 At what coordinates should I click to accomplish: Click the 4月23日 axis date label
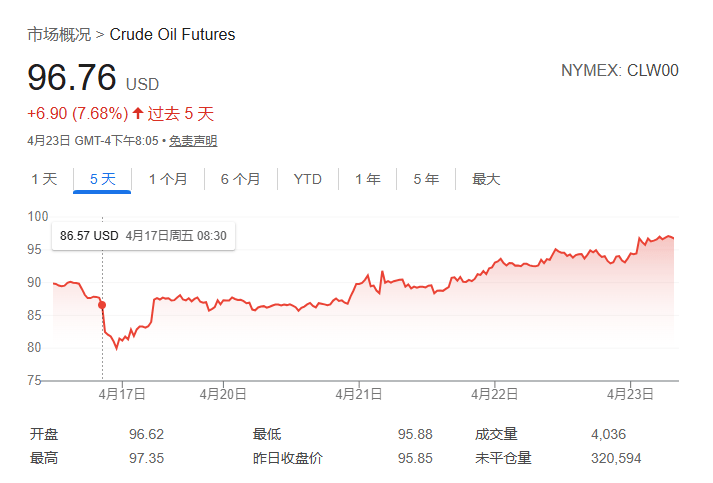coord(630,394)
